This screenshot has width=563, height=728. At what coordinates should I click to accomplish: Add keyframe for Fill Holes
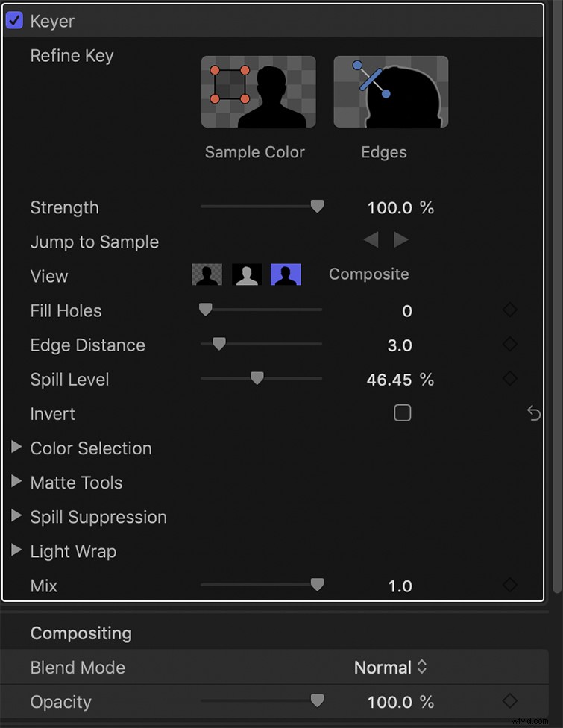510,310
